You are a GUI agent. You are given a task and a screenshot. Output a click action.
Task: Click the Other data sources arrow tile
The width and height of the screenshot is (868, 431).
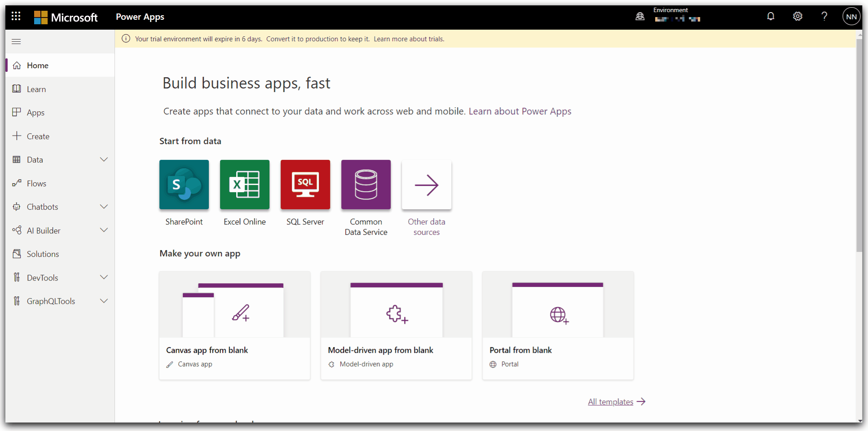(x=427, y=185)
